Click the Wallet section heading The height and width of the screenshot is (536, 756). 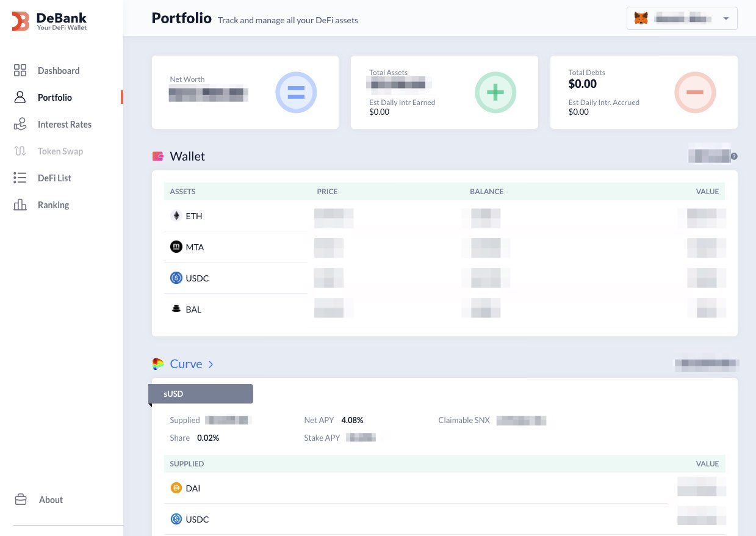click(187, 156)
